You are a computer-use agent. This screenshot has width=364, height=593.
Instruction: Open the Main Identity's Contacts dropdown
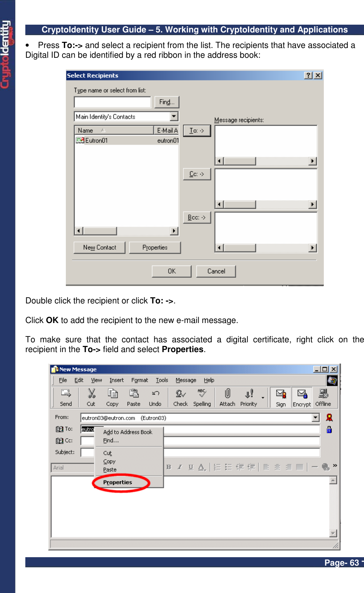174,116
